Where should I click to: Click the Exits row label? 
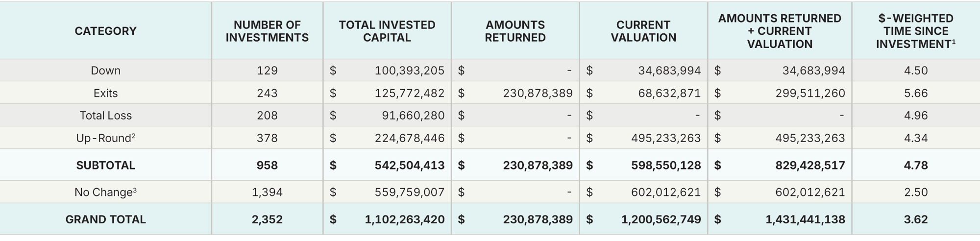tap(105, 93)
